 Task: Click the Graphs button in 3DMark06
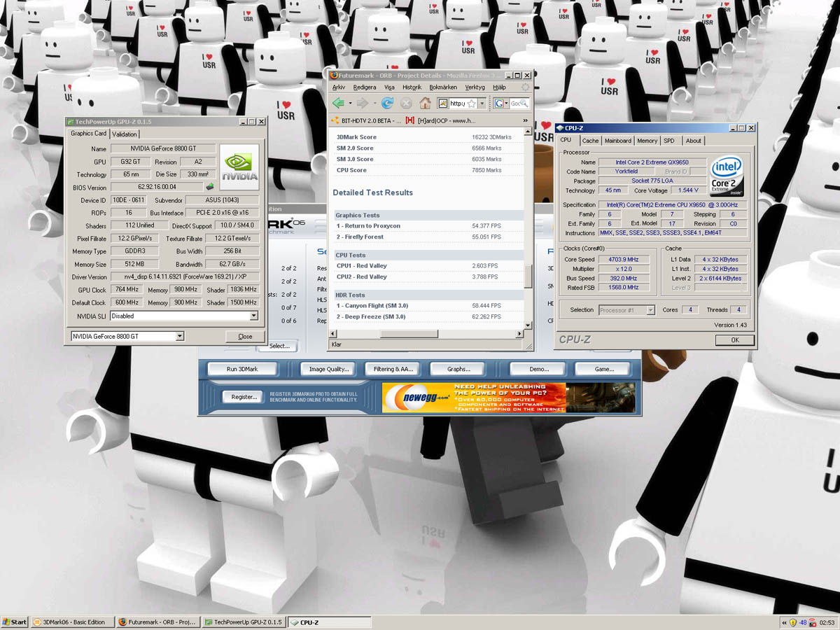coord(459,369)
